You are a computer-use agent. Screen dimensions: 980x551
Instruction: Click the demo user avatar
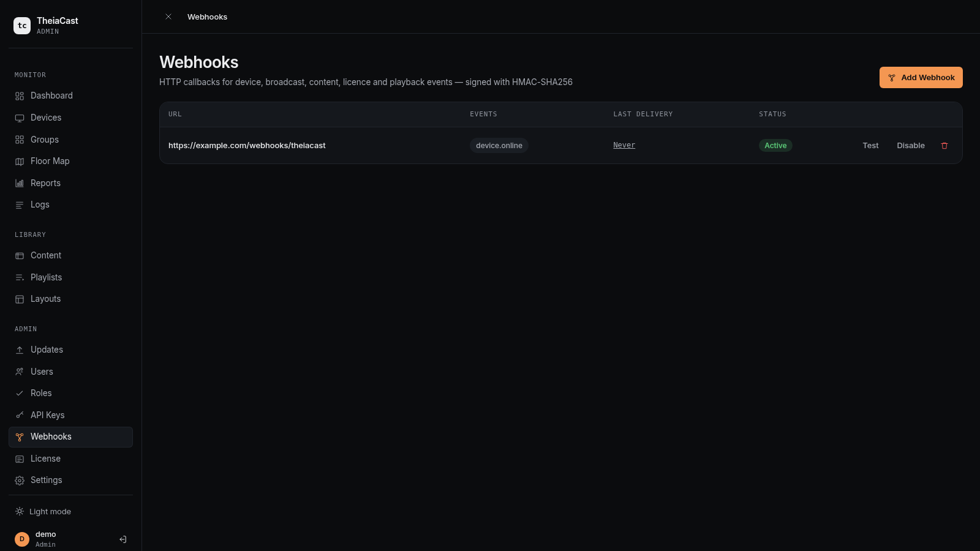tap(22, 539)
